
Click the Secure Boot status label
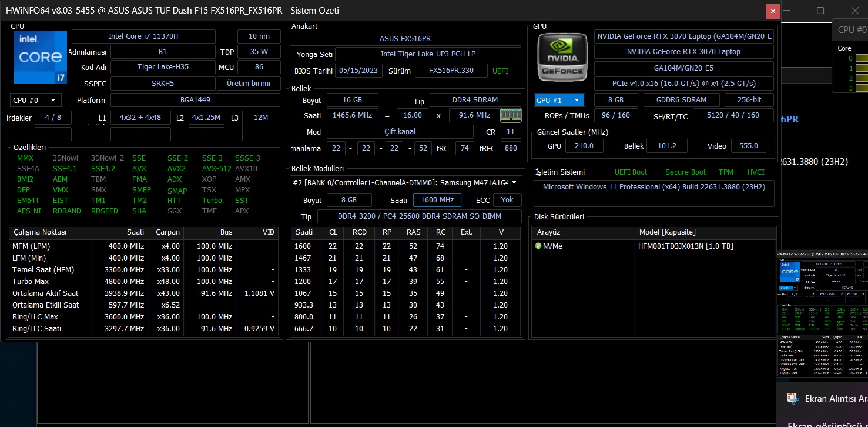tap(685, 172)
